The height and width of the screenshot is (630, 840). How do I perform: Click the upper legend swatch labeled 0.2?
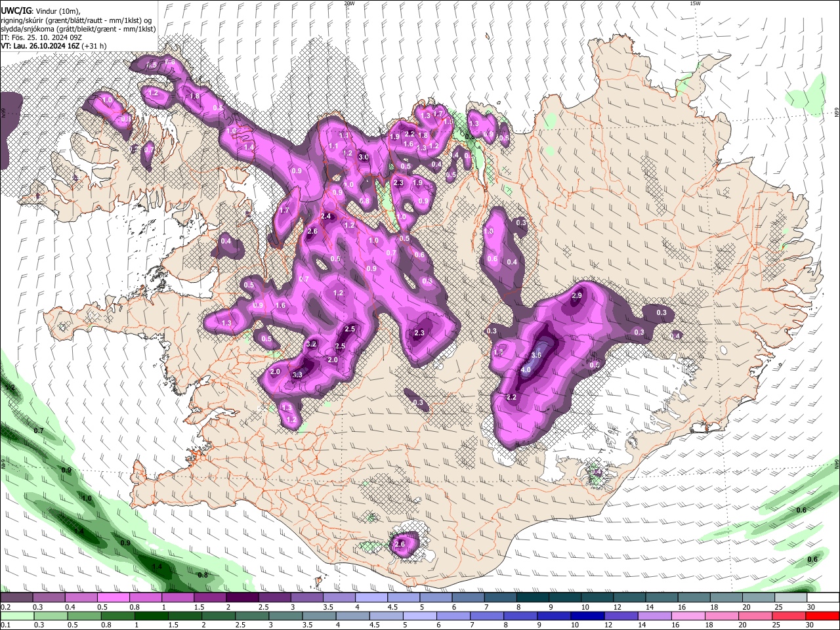point(16,598)
